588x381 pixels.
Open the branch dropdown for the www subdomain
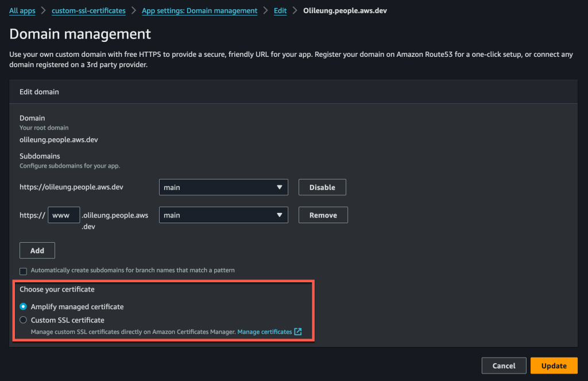pyautogui.click(x=223, y=215)
